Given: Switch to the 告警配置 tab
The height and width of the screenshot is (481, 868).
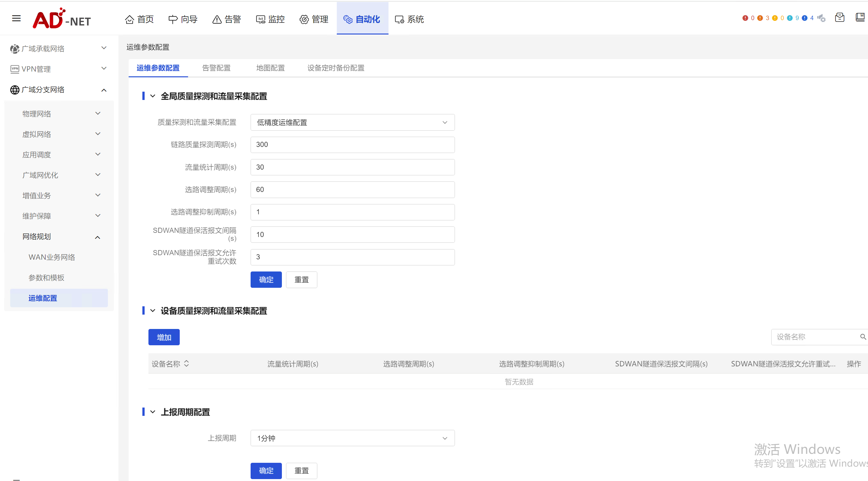Looking at the screenshot, I should [x=216, y=68].
